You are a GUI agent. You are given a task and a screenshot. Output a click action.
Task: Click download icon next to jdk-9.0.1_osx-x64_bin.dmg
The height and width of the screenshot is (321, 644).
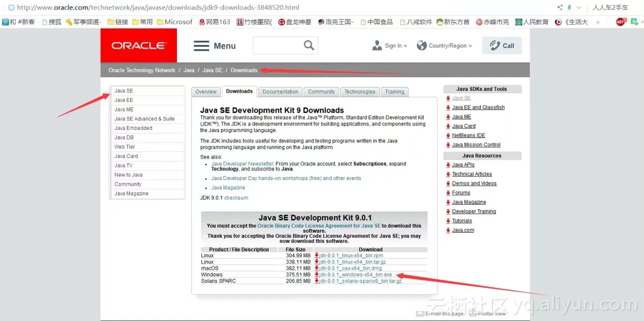point(316,268)
